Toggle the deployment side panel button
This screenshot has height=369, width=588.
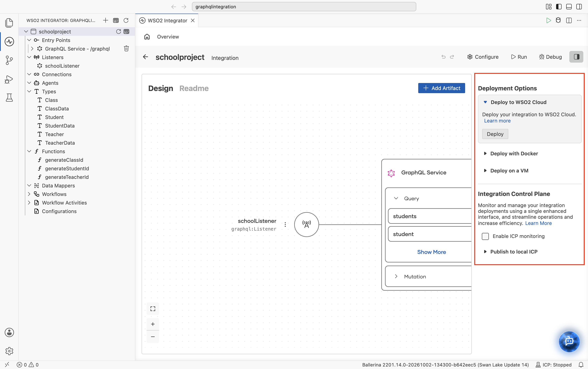(x=576, y=57)
